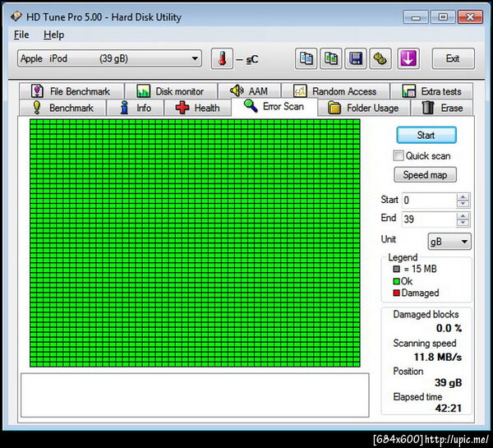Viewport: 493px width, 448px height.
Task: Click the green Ok legend swatch
Action: pos(396,281)
